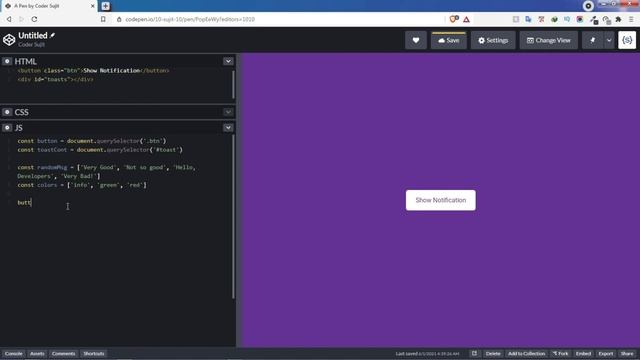Click the 'const toastCont' line in JS
This screenshot has width=640, height=360.
[100, 150]
